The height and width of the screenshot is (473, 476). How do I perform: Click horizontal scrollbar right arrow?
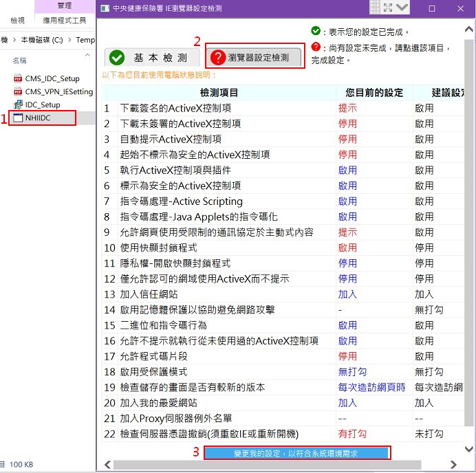click(x=453, y=465)
